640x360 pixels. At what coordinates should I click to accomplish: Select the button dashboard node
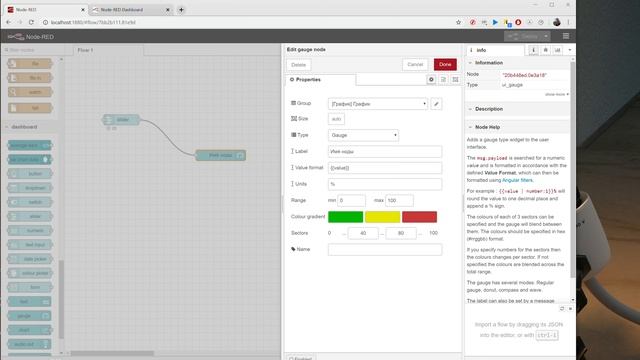(30, 173)
